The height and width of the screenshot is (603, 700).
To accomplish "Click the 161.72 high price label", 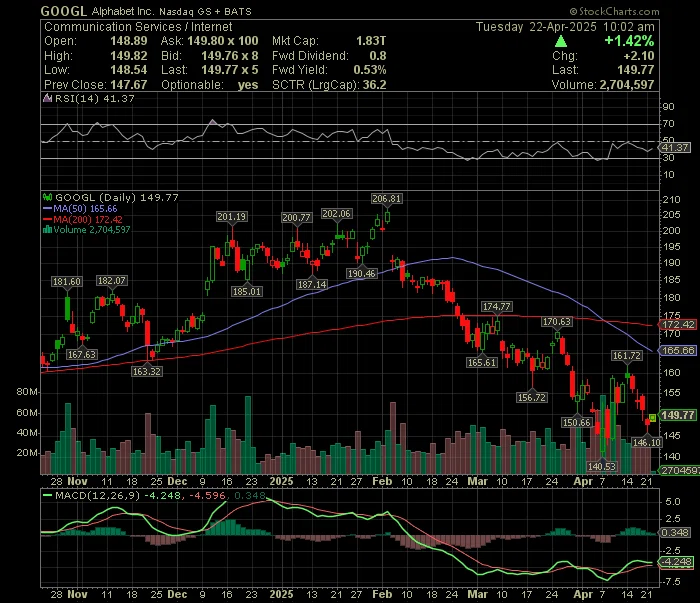I will click(x=627, y=355).
